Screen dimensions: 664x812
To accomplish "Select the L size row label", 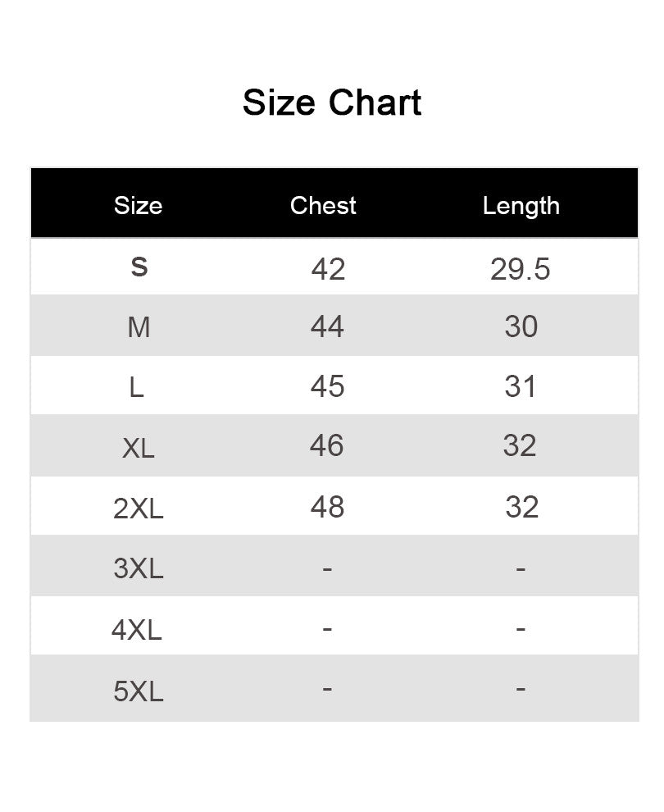I will (137, 387).
